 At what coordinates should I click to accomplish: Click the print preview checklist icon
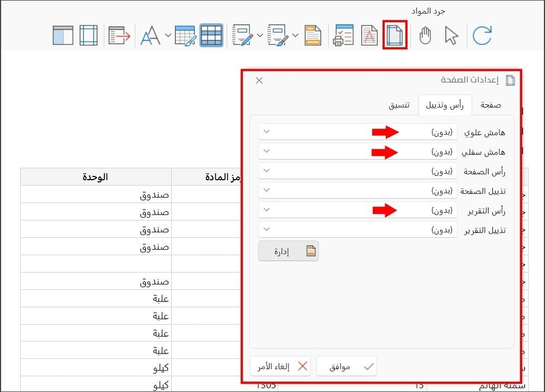point(343,35)
